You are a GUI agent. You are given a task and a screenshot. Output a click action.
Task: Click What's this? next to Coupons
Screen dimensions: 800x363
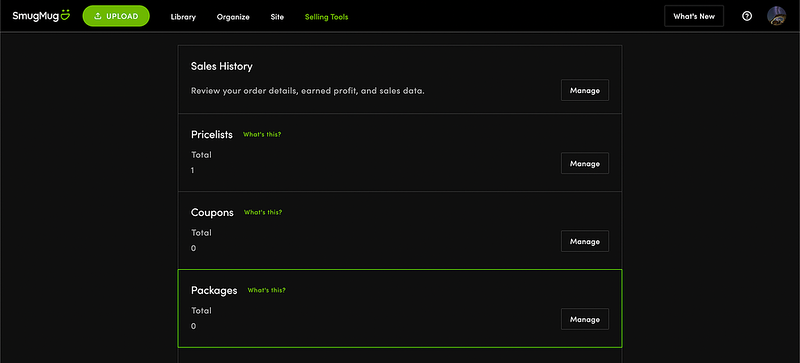(263, 212)
